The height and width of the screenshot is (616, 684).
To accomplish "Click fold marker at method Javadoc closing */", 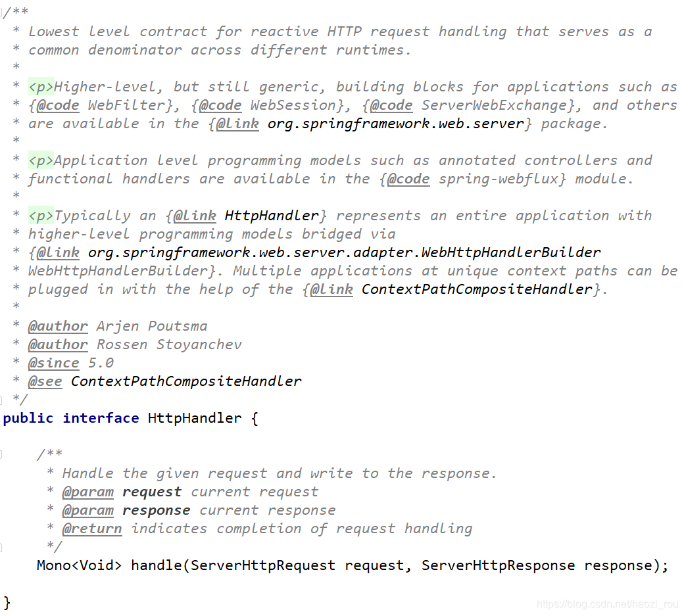I will point(3,546).
